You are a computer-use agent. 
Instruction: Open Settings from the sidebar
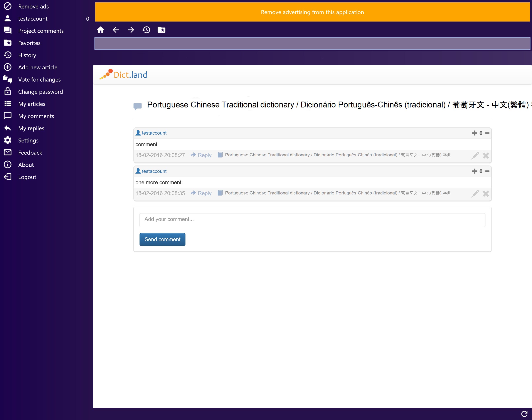pos(28,141)
